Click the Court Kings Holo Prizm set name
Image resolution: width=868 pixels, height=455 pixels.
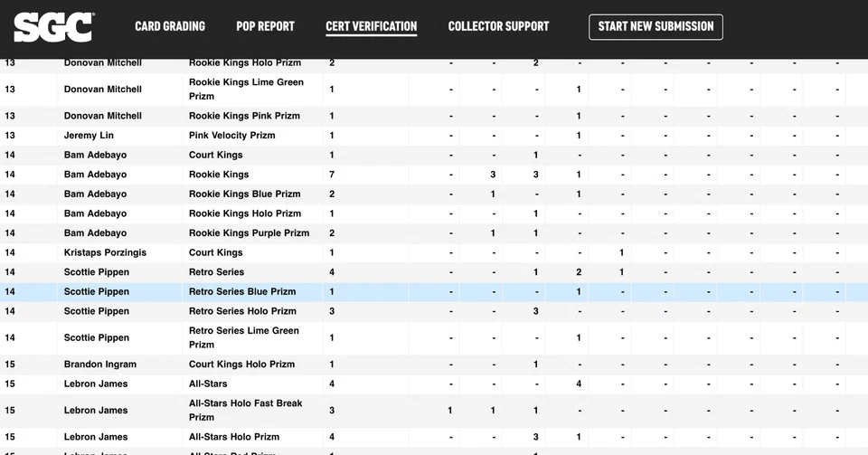click(x=241, y=365)
